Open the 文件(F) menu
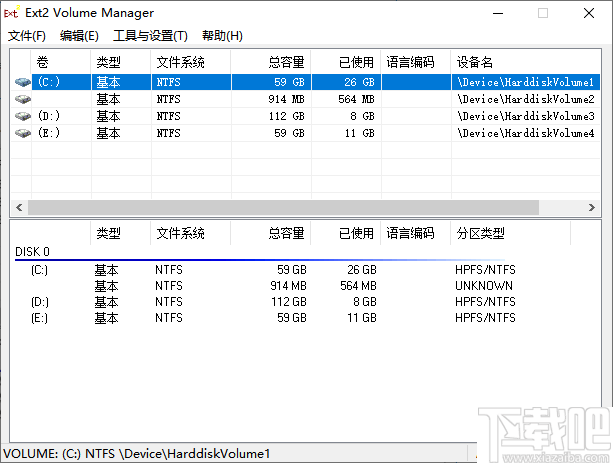The image size is (613, 463). coord(27,36)
